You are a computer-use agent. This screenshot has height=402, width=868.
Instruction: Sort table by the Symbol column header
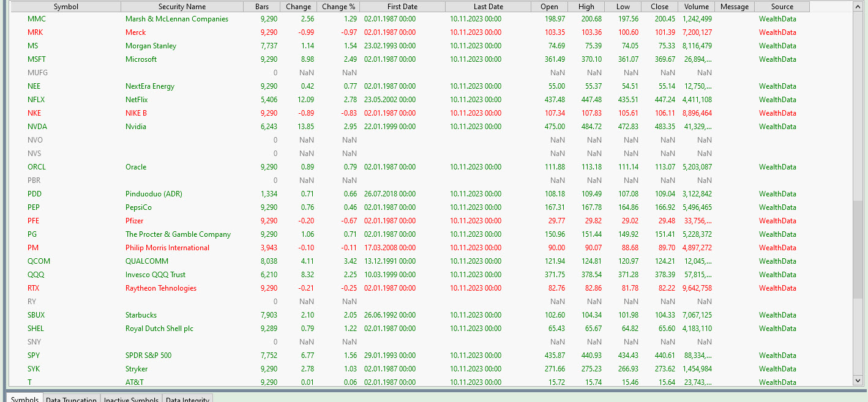(65, 7)
